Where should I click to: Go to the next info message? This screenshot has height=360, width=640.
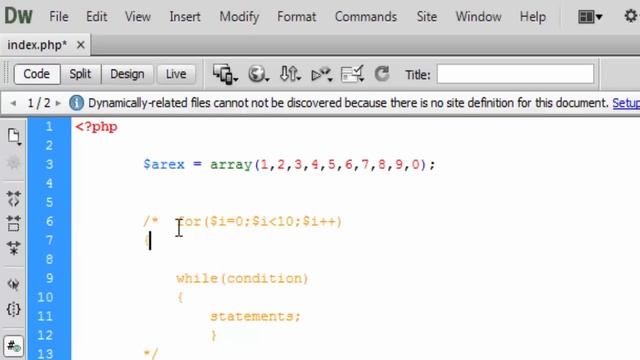pyautogui.click(x=58, y=103)
